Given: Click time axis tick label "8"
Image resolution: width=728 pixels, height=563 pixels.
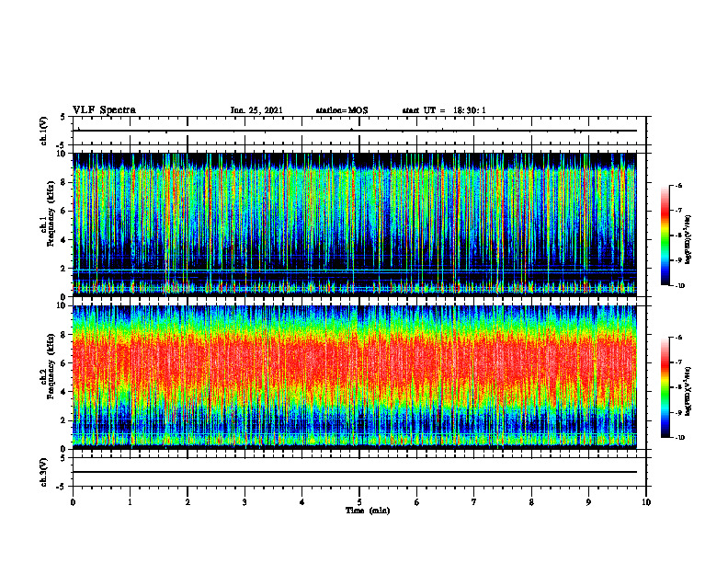Looking at the screenshot, I should click(531, 502).
